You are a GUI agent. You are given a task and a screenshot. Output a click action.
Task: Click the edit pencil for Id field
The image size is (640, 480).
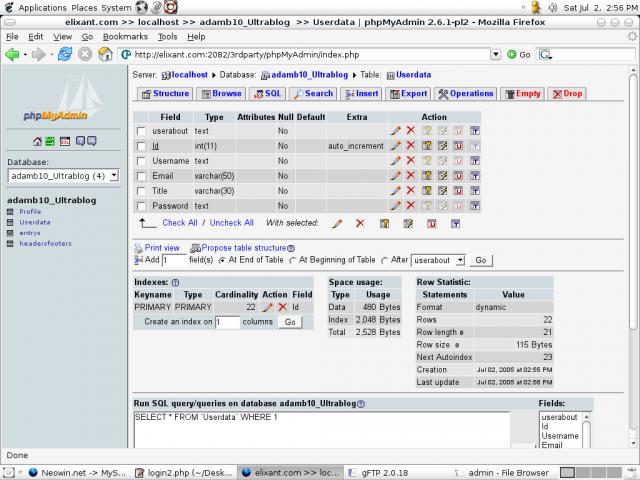click(x=395, y=146)
